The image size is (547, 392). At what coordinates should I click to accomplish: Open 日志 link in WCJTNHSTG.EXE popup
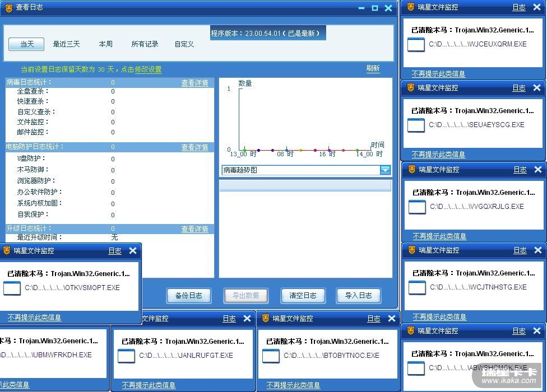point(520,250)
